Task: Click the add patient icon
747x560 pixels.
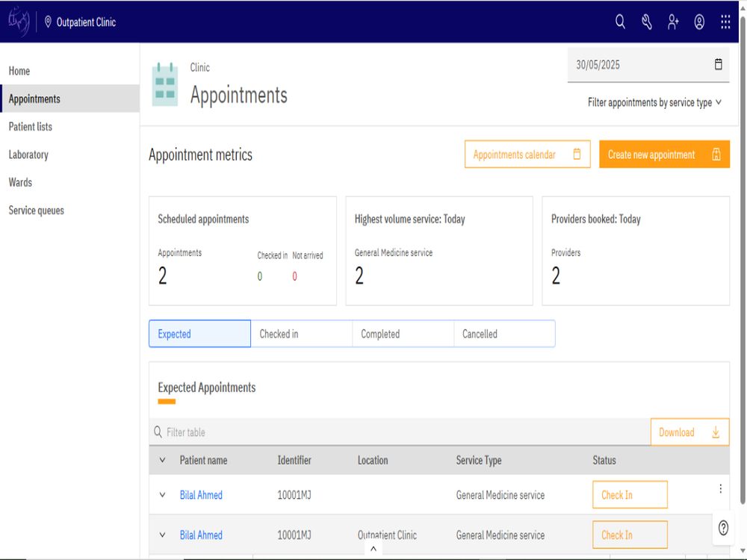Action: [x=673, y=22]
